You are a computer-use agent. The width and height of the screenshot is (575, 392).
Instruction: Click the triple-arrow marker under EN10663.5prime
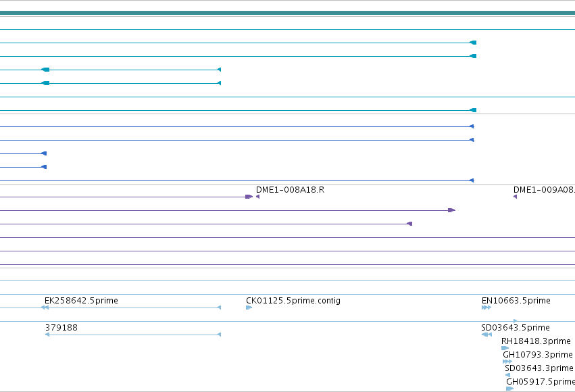coord(486,308)
